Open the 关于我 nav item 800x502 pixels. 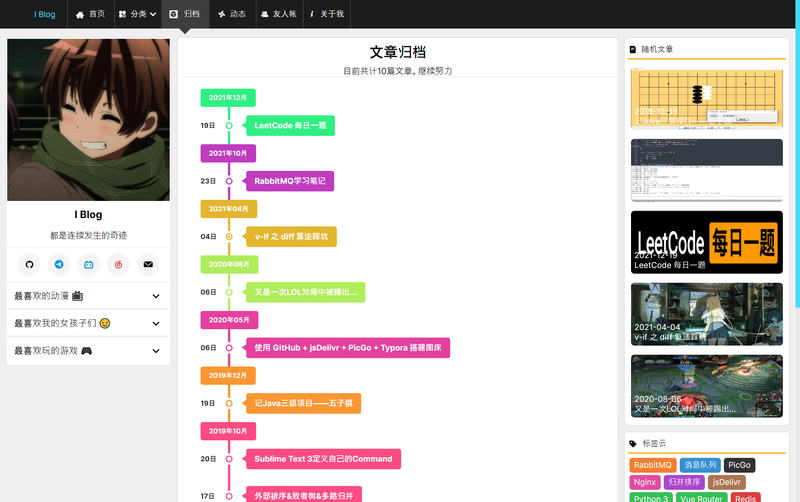(327, 14)
